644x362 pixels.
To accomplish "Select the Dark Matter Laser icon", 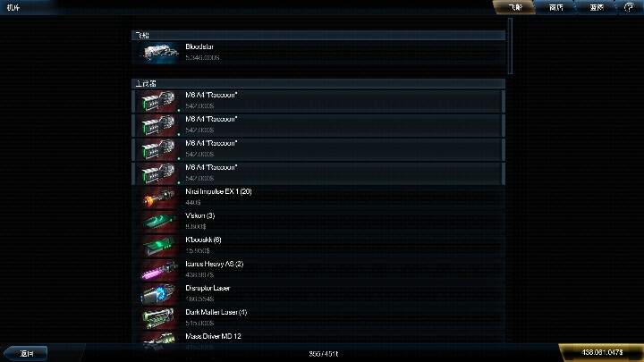I will tap(159, 318).
